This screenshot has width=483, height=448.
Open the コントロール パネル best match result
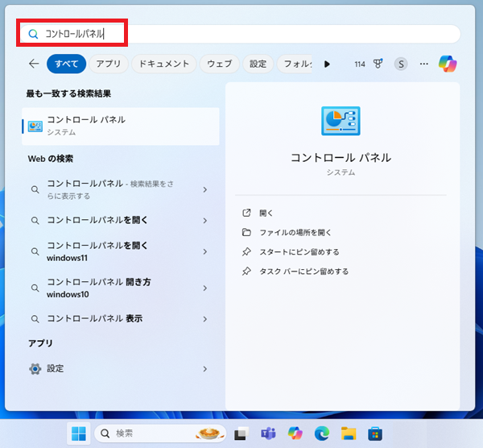click(121, 127)
